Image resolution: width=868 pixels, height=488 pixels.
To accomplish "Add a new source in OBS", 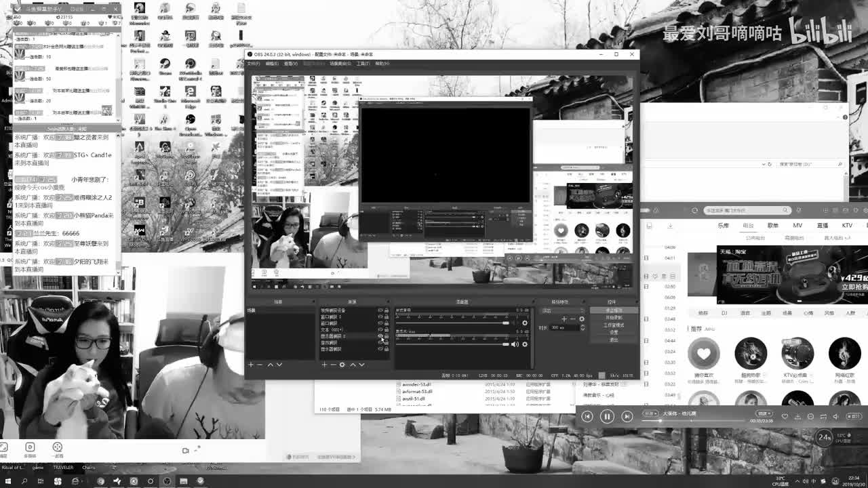I will (324, 365).
